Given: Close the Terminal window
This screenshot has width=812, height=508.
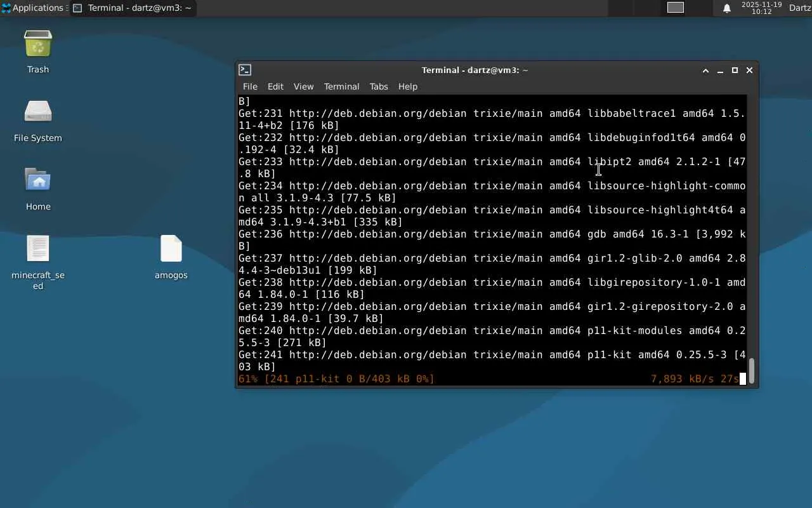Looking at the screenshot, I should click(749, 70).
